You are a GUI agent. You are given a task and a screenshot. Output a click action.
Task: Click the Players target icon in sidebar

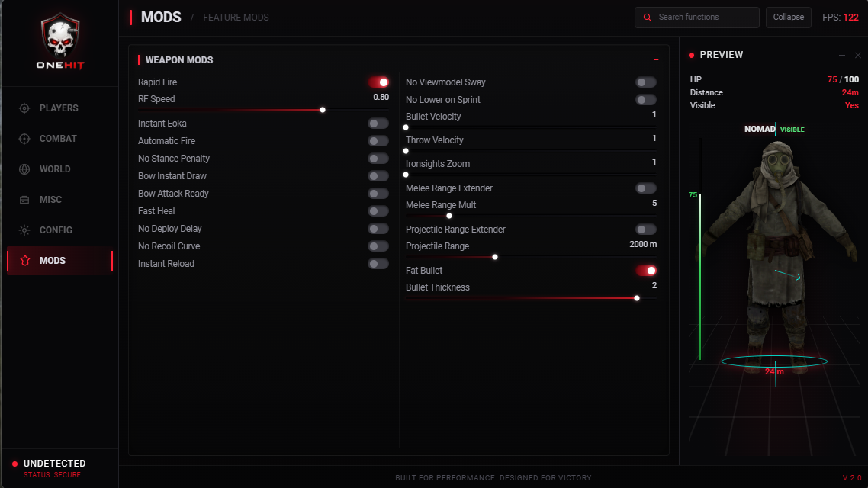coord(24,108)
